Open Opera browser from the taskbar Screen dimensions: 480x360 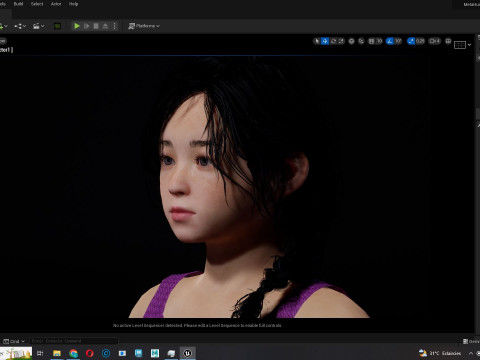(x=89, y=353)
